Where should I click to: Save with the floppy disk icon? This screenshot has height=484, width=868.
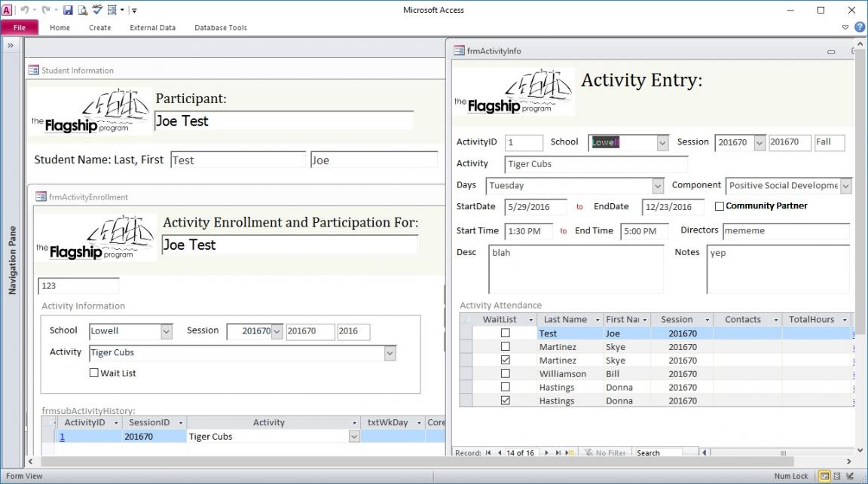click(x=68, y=10)
